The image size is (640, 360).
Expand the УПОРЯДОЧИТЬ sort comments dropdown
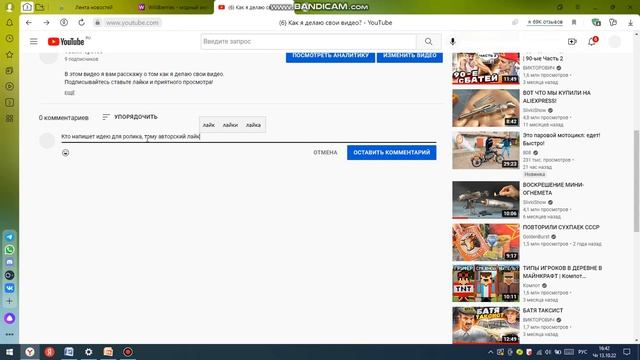pos(130,117)
